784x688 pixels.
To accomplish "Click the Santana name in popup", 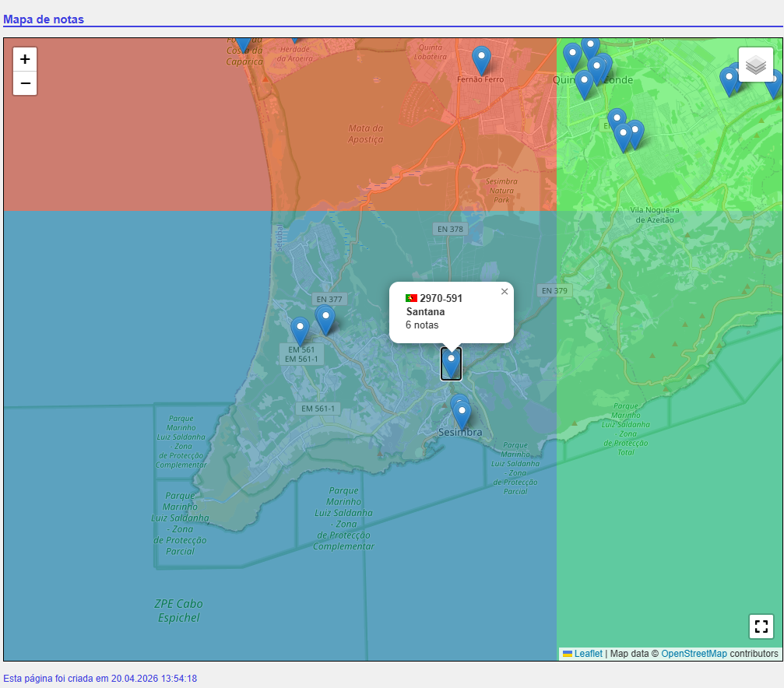I will tap(426, 311).
